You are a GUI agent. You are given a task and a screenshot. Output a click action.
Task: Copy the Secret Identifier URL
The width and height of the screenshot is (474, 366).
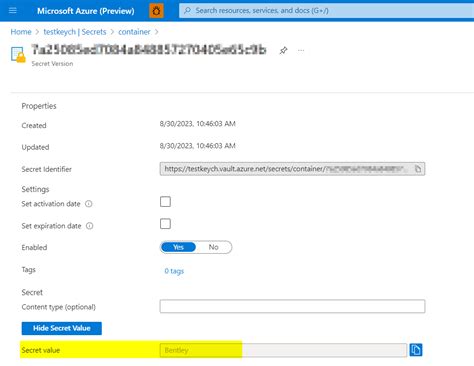coord(418,169)
